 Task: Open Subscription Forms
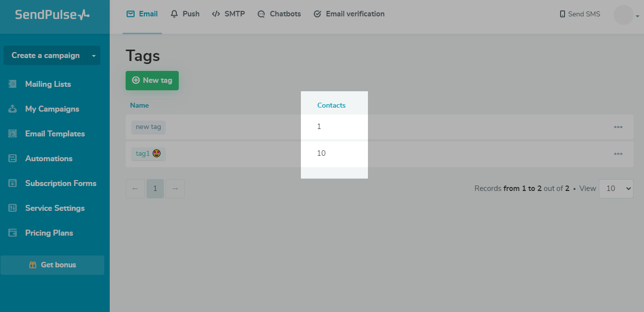61,184
